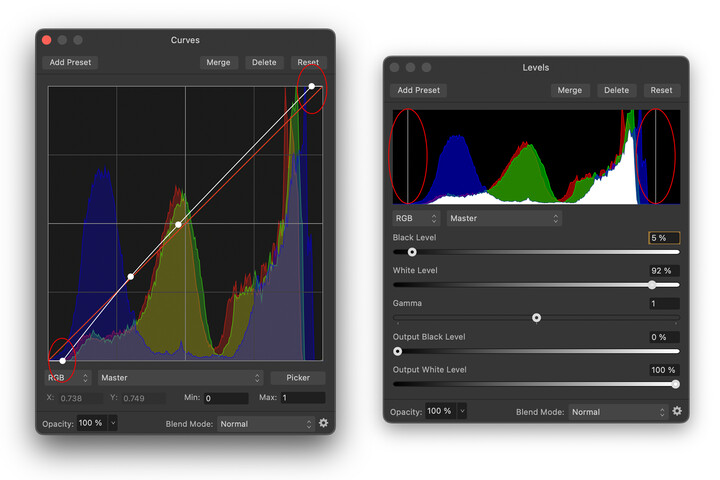Open RGB color model dropdown in Curves
The width and height of the screenshot is (720, 480).
(x=68, y=378)
